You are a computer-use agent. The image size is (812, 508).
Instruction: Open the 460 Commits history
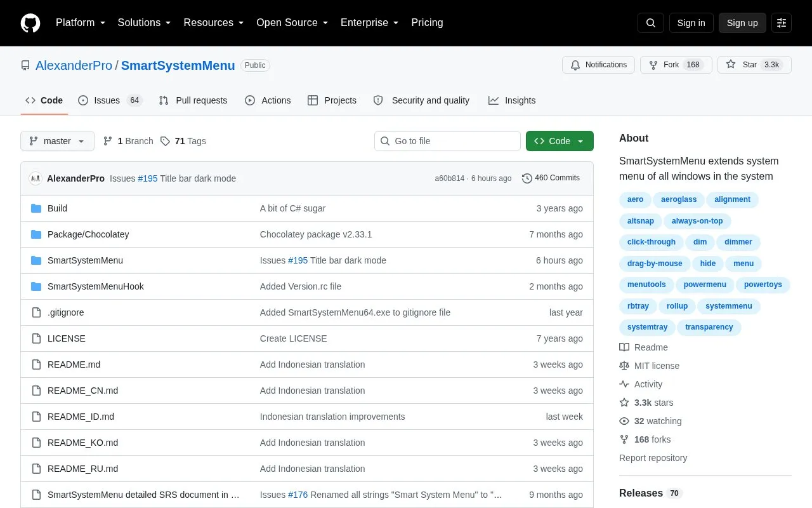[551, 178]
